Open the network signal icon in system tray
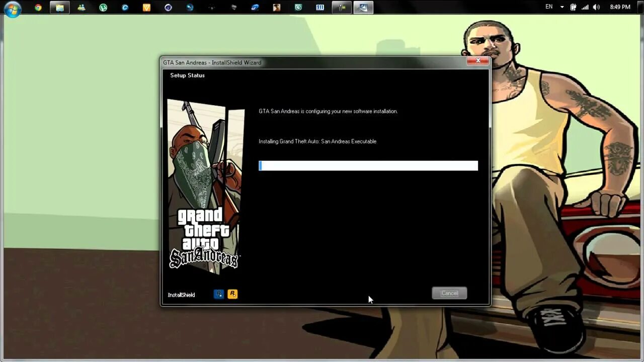 tap(585, 7)
